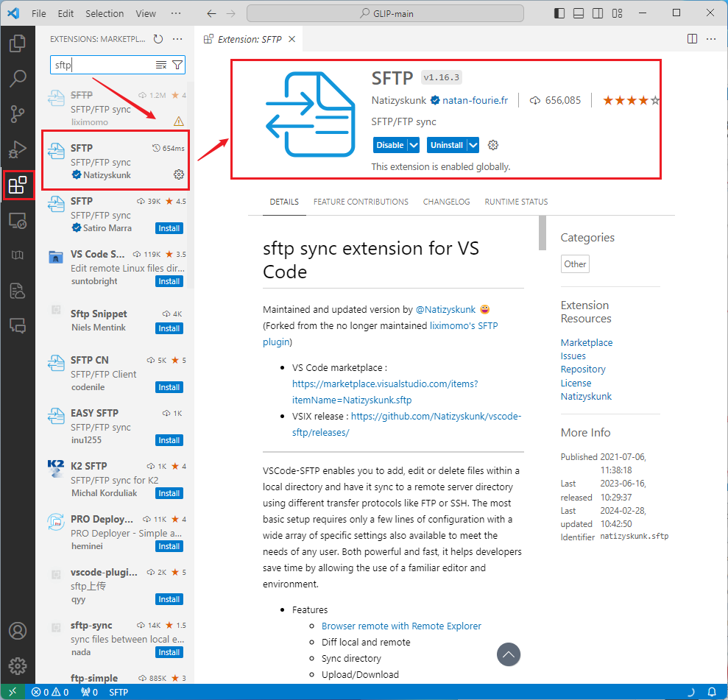Click the SFTP status bar item
Screen dimensions: 728x700
(x=119, y=692)
